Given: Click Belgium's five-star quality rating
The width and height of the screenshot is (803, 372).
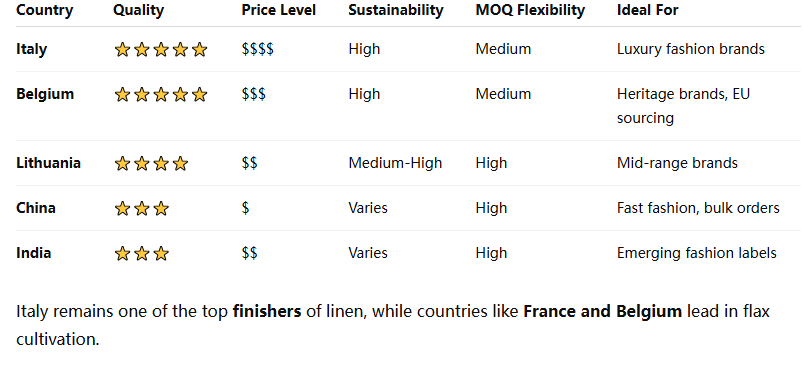Looking at the screenshot, I should click(x=161, y=95).
